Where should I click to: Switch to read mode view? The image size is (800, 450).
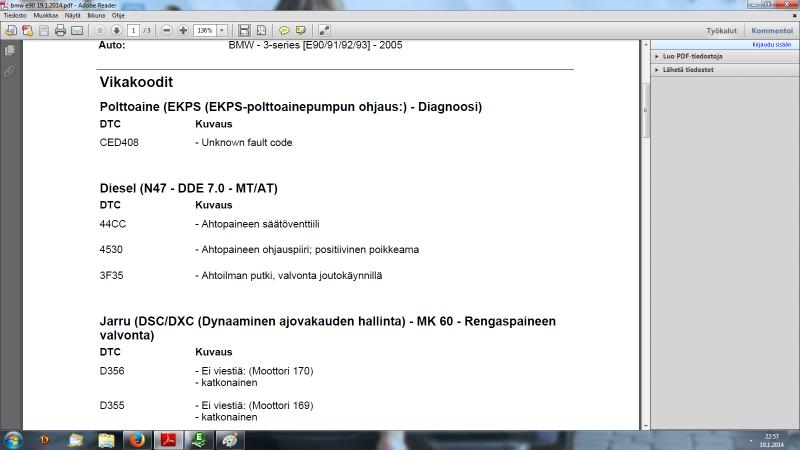click(324, 31)
